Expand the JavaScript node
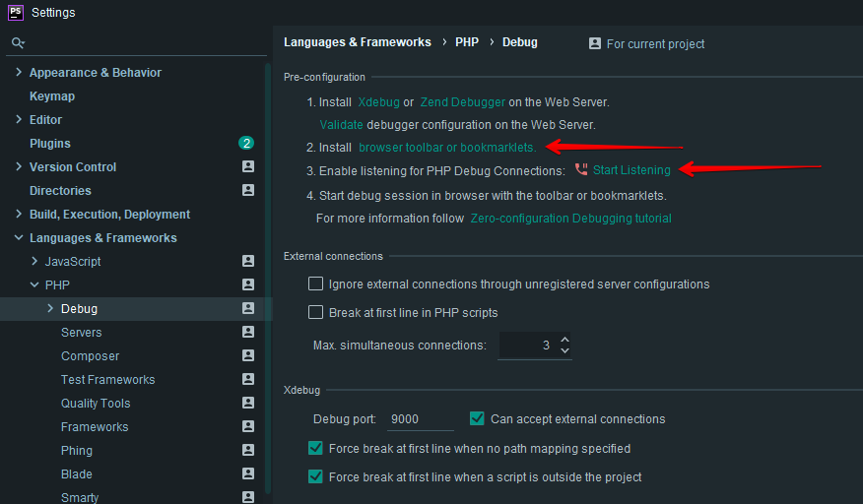The width and height of the screenshot is (863, 504). coord(34,262)
